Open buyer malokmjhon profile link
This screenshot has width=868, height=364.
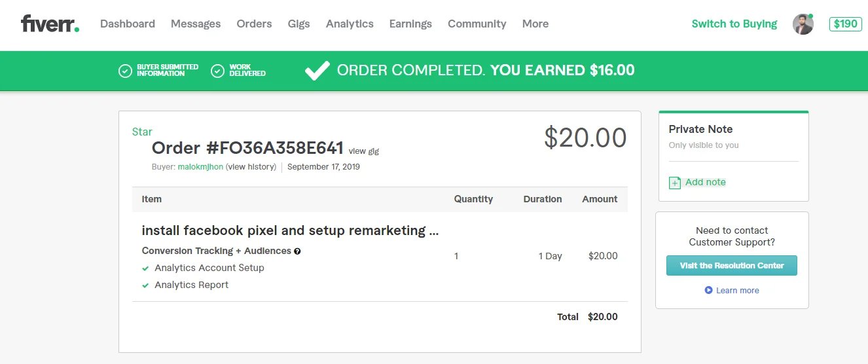(200, 166)
